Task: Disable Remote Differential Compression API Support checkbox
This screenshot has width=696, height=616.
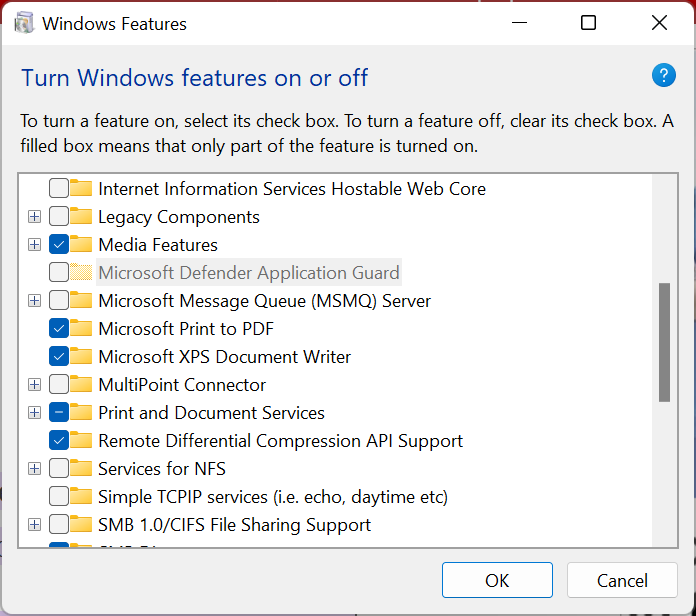Action: [59, 440]
